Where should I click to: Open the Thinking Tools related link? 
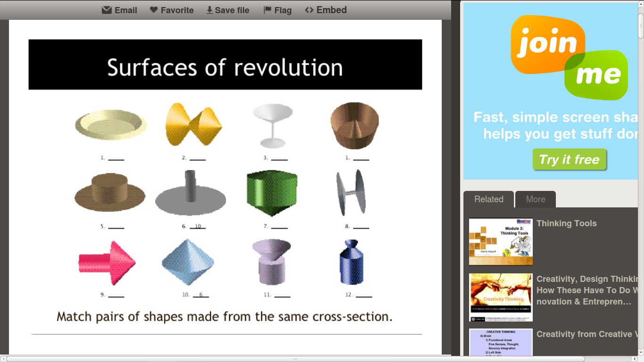[567, 223]
